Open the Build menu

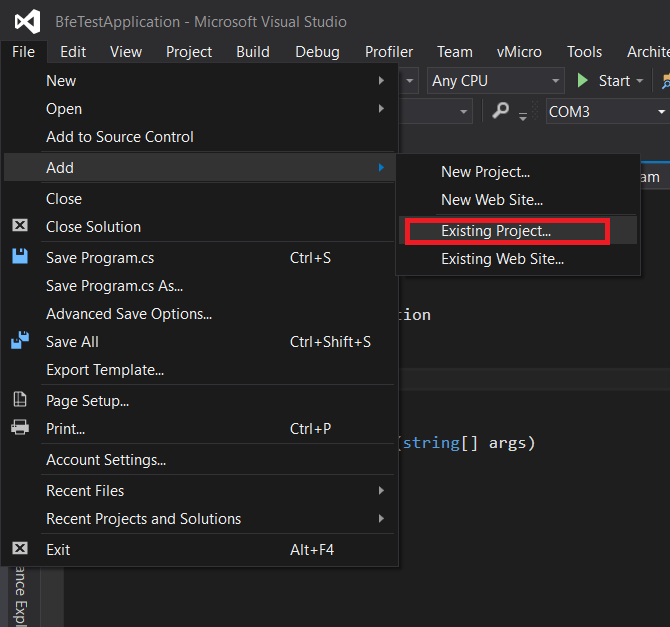[x=253, y=52]
